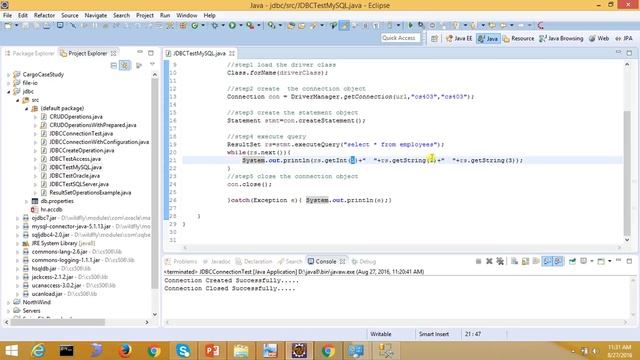Click Remove All Terminated Launches icon
The height and width of the screenshot is (360, 640).
pyautogui.click(x=500, y=261)
